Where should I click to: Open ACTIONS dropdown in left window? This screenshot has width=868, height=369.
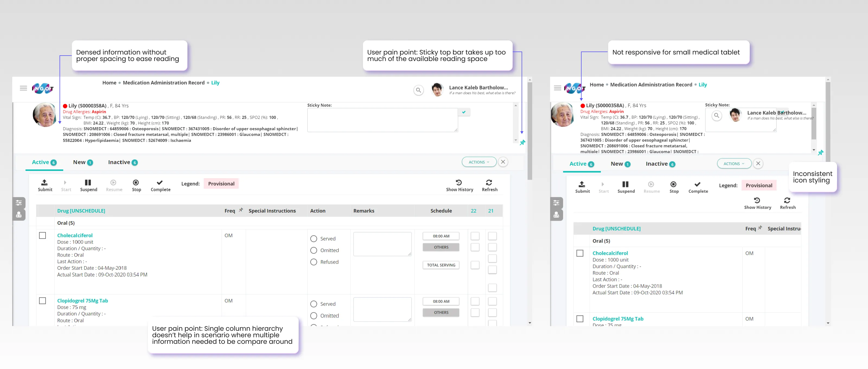click(x=479, y=162)
